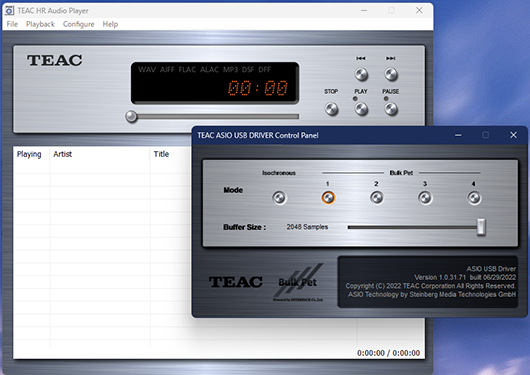530x375 pixels.
Task: Open the Configure menu
Action: coord(78,24)
